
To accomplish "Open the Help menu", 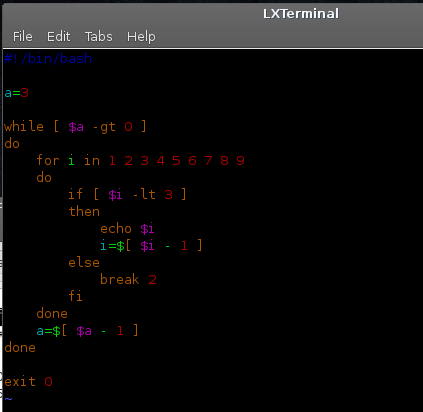I will point(141,37).
